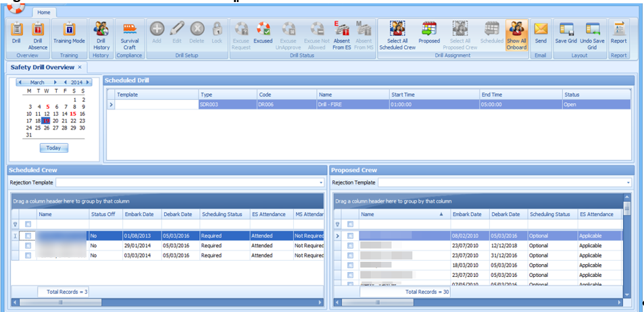Tick Proposed Crew filter row checkbox
This screenshot has width=644, height=312.
click(350, 224)
